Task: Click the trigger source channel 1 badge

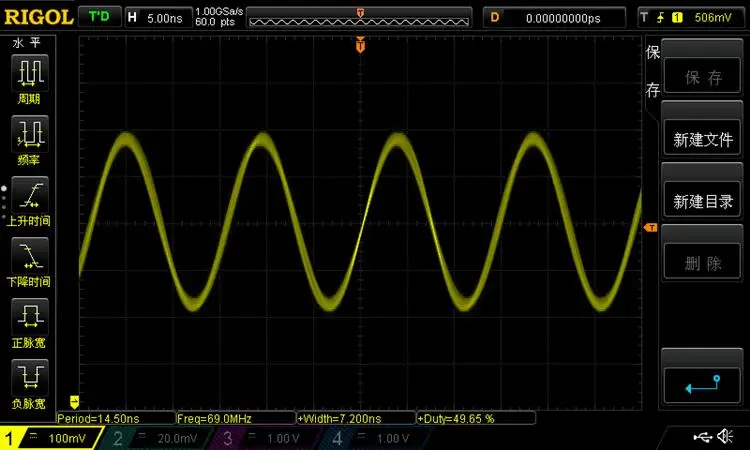Action: tap(677, 18)
